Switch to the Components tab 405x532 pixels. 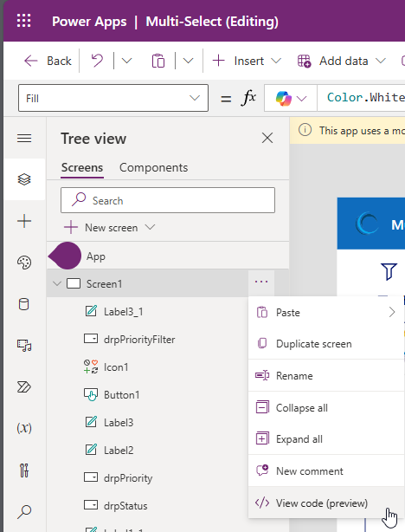pyautogui.click(x=153, y=167)
